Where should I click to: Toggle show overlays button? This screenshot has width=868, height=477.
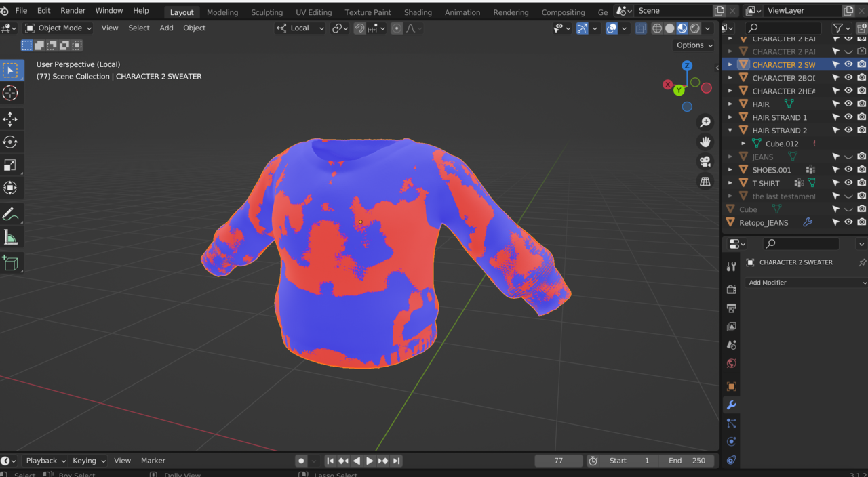coord(612,28)
